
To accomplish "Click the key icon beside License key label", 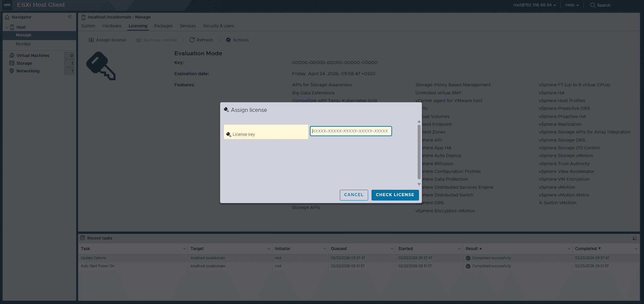I will (229, 134).
